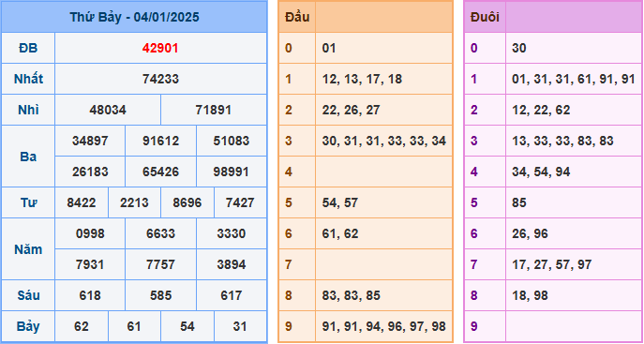Click the Bảy prize number 54

click(x=187, y=326)
